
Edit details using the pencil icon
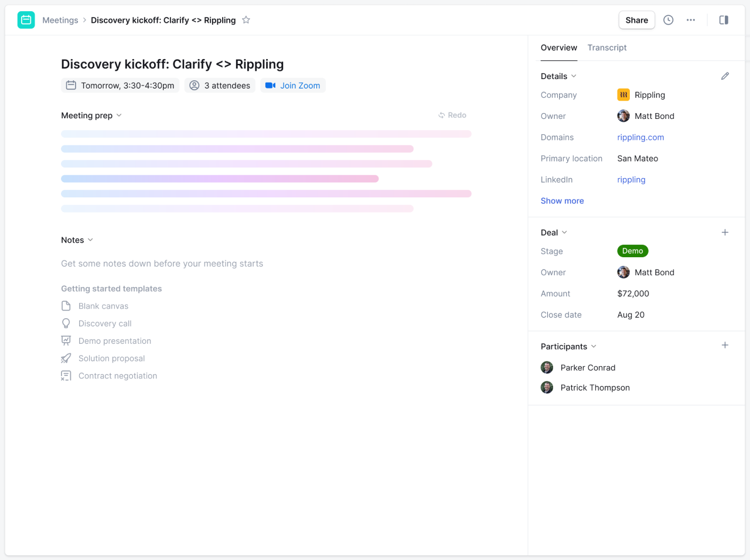coord(725,76)
